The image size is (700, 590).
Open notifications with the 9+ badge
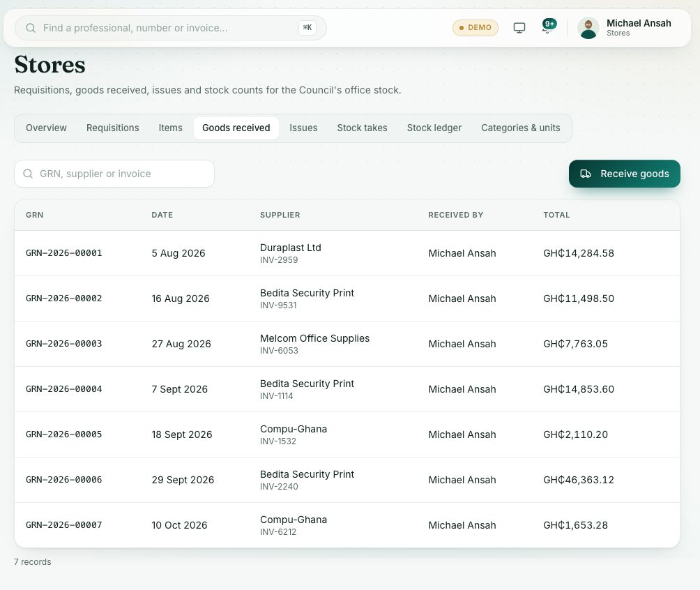[x=549, y=27]
